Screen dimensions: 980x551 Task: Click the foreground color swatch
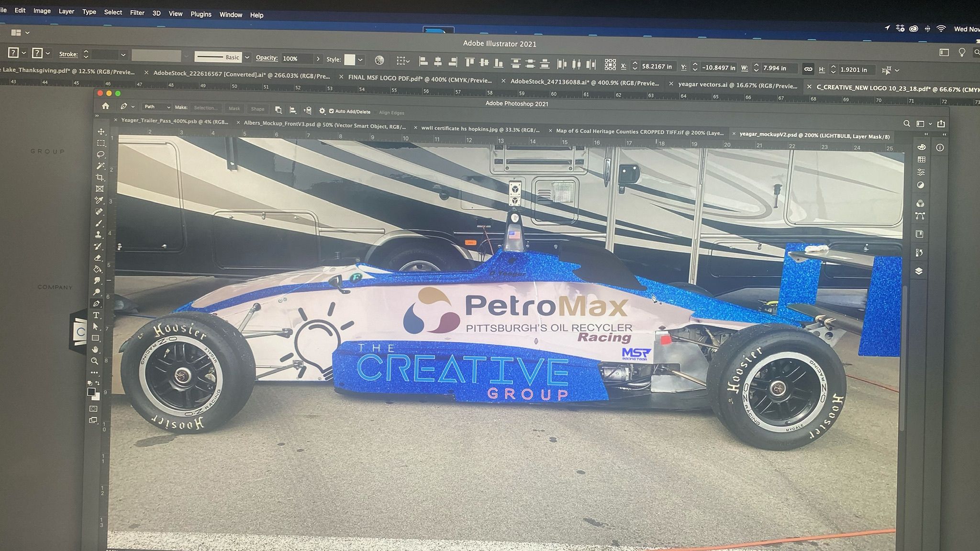[x=91, y=392]
